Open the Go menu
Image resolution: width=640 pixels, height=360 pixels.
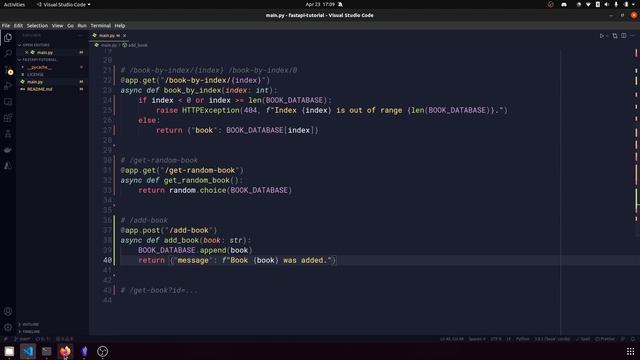tap(70, 26)
